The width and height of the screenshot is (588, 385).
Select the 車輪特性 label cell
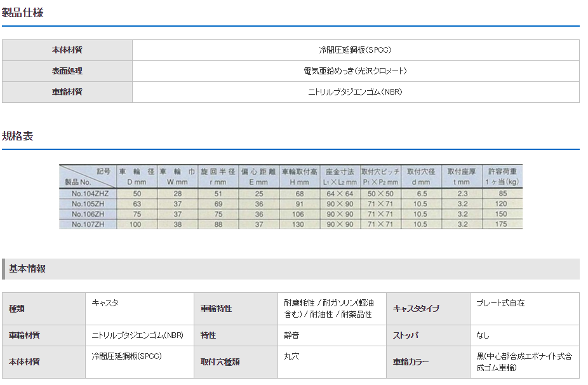[236, 309]
